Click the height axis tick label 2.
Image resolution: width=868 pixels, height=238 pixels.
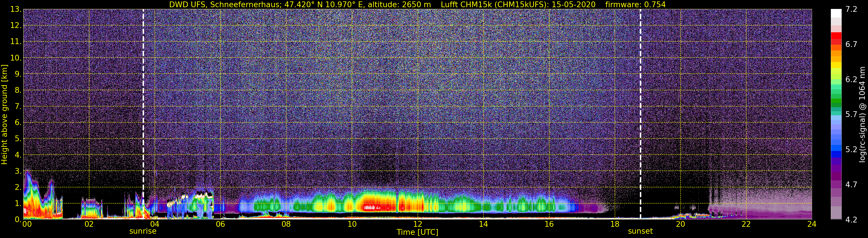pos(18,187)
